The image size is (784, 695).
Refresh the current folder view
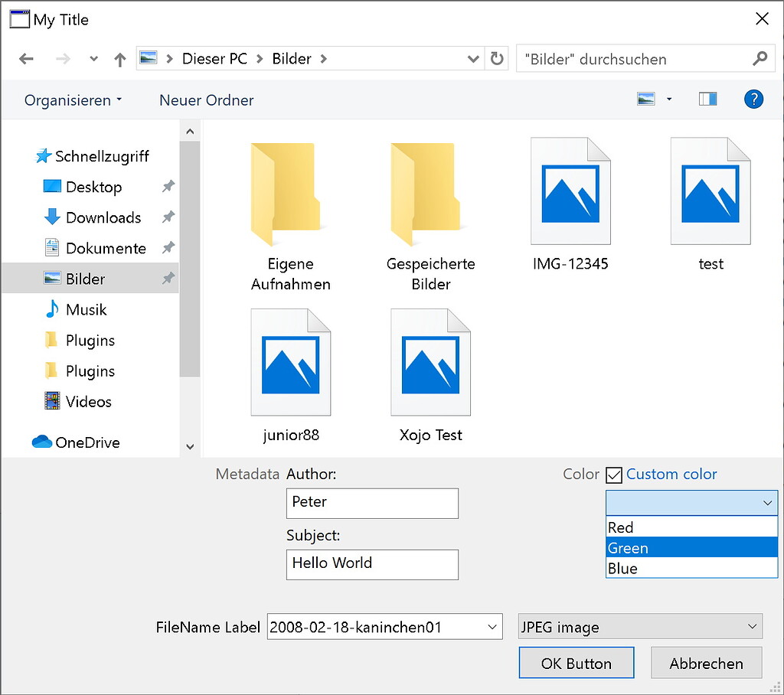[x=497, y=58]
